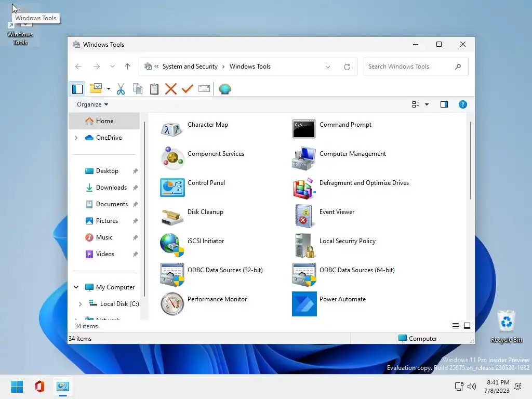Click the red X Delete toolbar icon
This screenshot has width=532, height=399.
170,89
